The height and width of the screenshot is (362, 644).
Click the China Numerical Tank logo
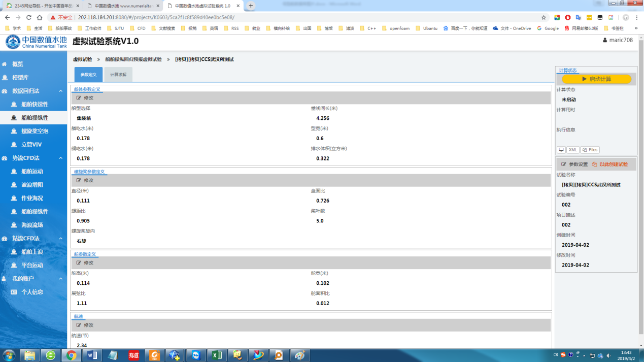tap(36, 42)
